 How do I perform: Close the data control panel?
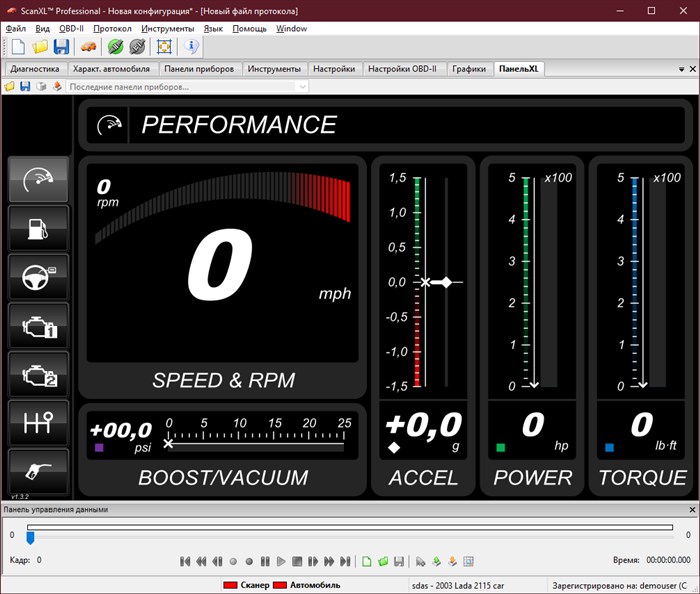[x=692, y=510]
